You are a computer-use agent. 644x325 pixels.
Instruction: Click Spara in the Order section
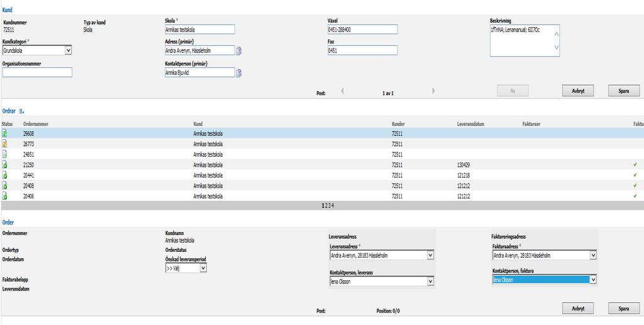pyautogui.click(x=623, y=308)
